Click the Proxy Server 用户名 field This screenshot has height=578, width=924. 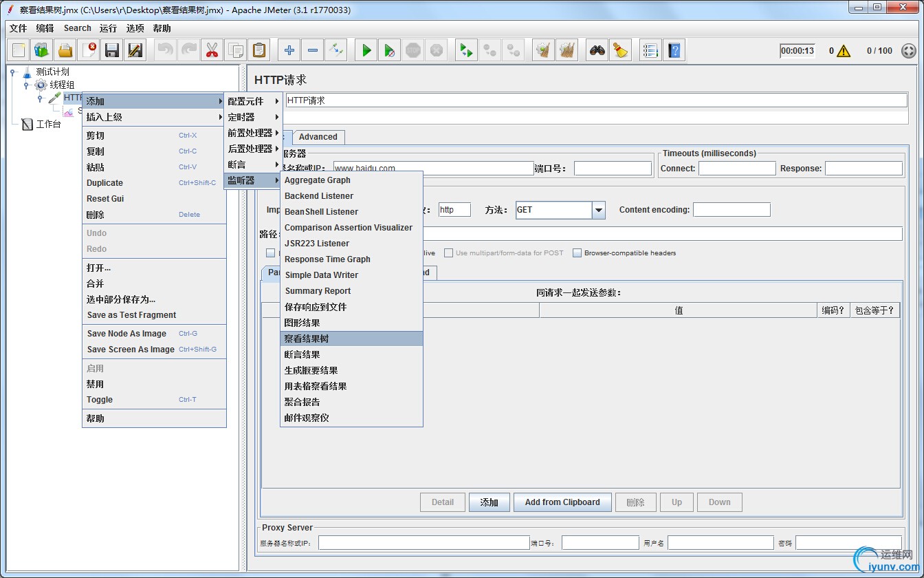pos(720,543)
